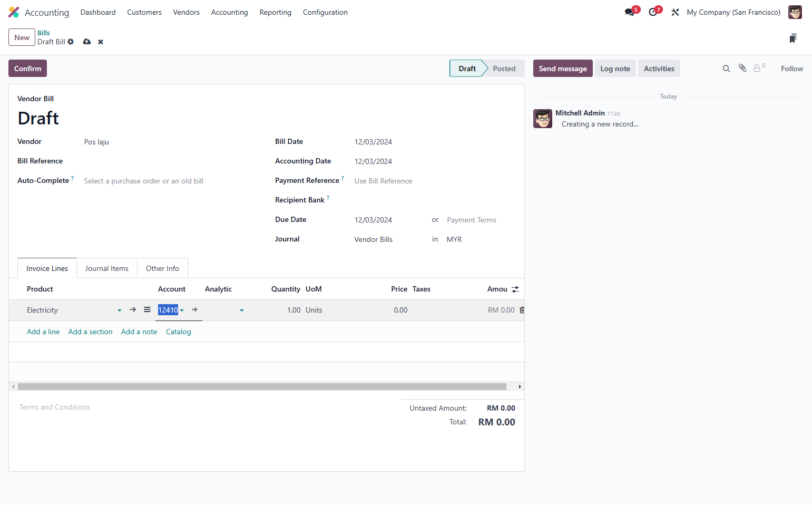Image resolution: width=812 pixels, height=505 pixels.
Task: Click the Add a line link
Action: click(x=43, y=332)
